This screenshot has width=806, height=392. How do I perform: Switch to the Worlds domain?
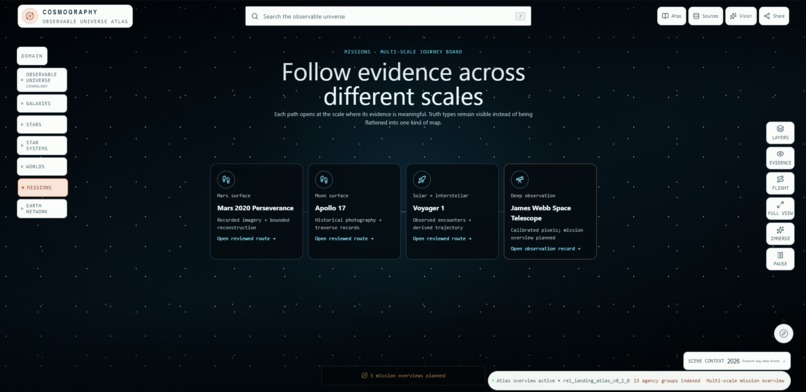(42, 166)
